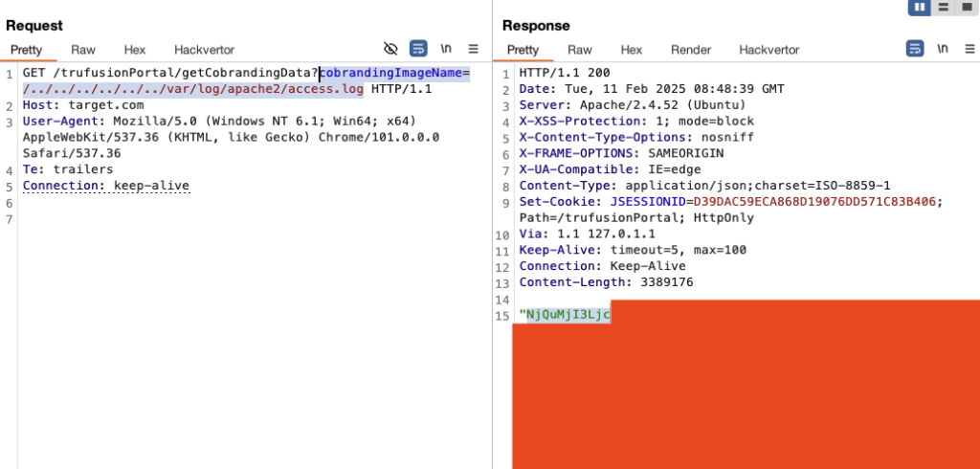Select the top-bottom split layout icon
This screenshot has width=980, height=469.
click(944, 7)
